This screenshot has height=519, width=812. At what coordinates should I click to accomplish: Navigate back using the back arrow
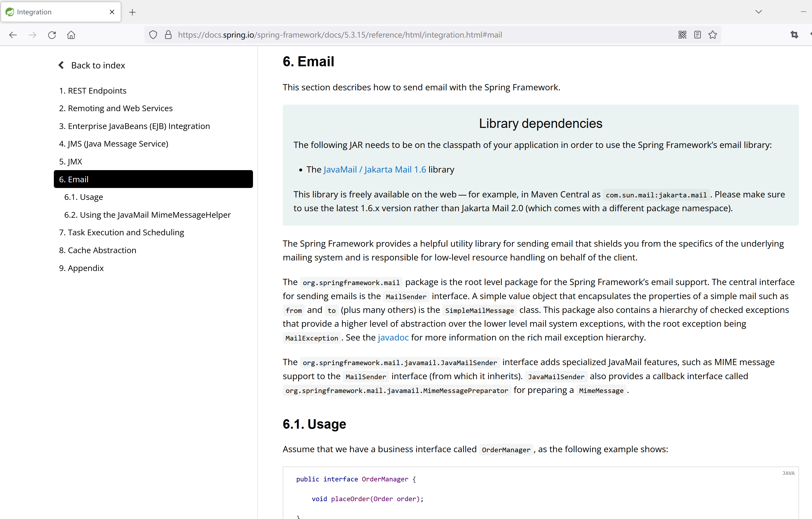[13, 35]
